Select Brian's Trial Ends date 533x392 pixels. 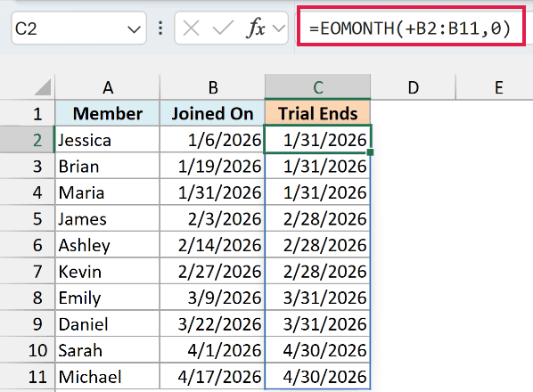tap(318, 166)
